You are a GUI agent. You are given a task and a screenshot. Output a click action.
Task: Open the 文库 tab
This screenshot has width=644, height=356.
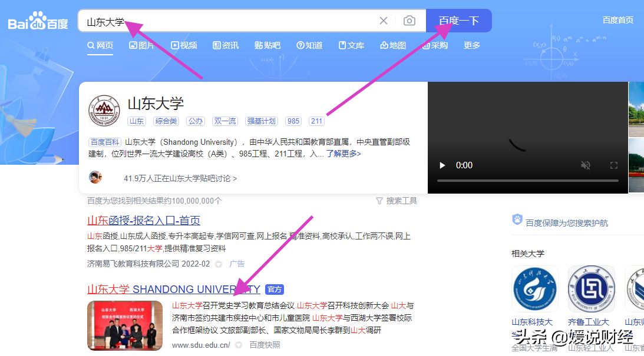click(351, 45)
